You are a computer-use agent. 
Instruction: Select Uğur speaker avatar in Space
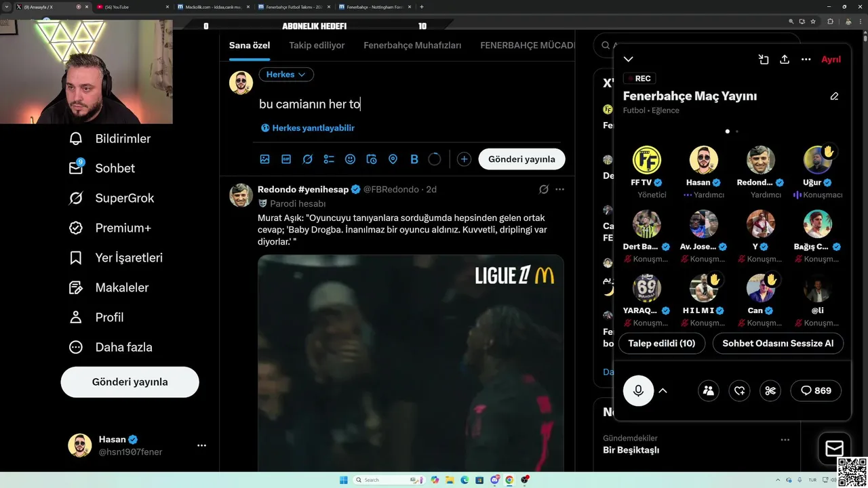coord(817,160)
